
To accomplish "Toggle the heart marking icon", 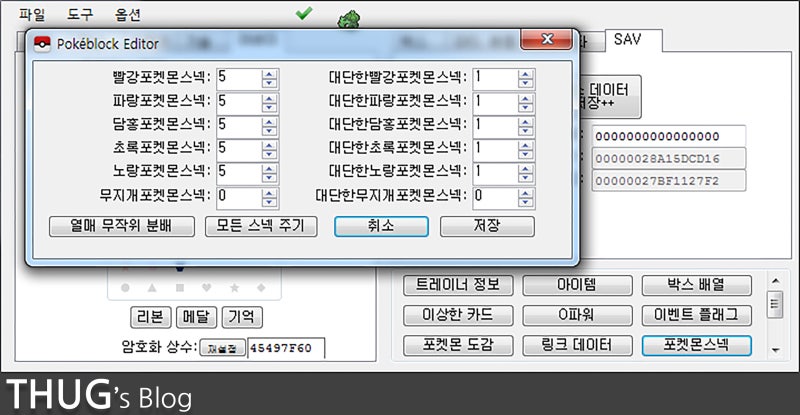I will click(207, 288).
